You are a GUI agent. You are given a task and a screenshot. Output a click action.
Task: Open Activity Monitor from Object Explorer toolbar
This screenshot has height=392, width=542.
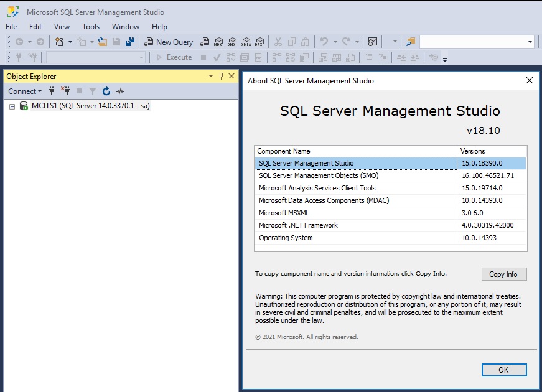120,91
